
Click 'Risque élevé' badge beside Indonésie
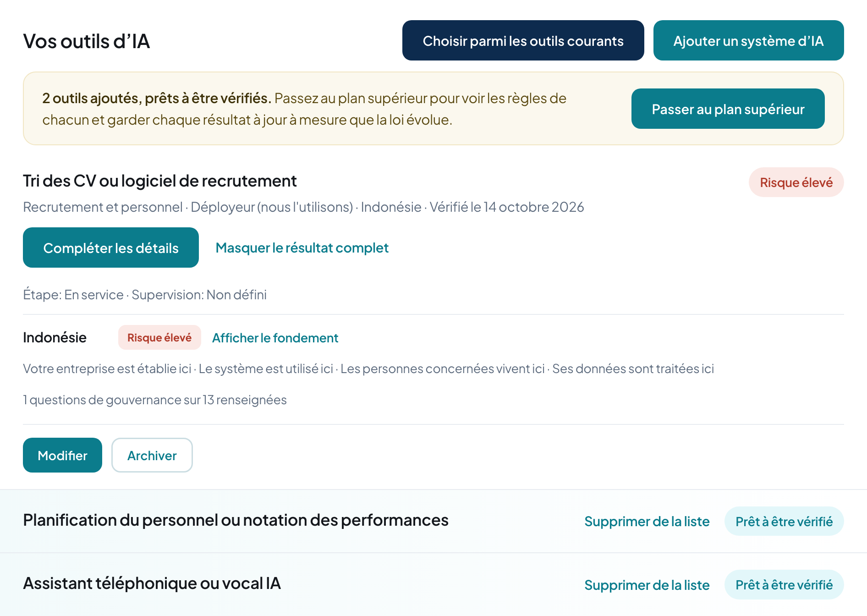[x=159, y=337]
